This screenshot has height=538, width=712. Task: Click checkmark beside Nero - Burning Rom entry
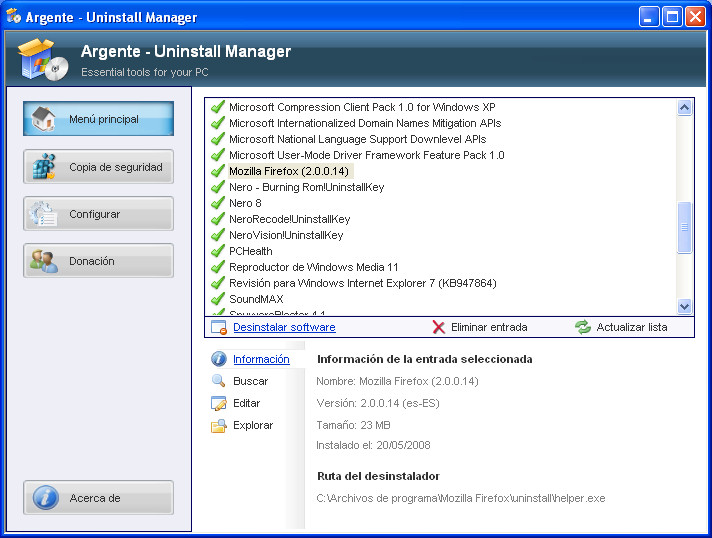pos(218,187)
